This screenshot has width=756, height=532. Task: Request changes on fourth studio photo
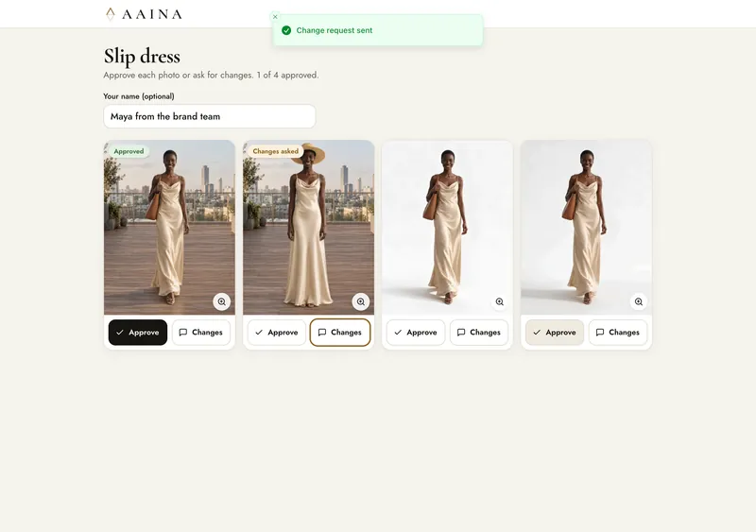click(618, 333)
